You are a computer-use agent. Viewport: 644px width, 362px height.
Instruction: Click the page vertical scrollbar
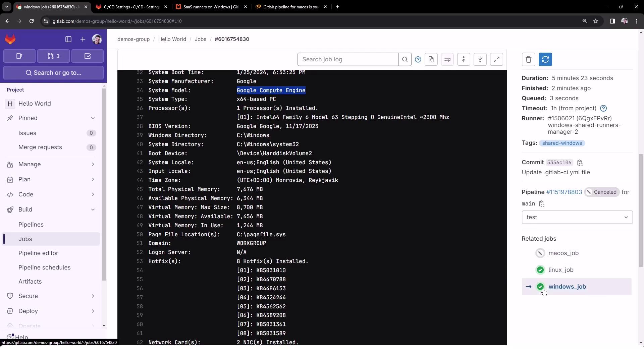point(641,210)
